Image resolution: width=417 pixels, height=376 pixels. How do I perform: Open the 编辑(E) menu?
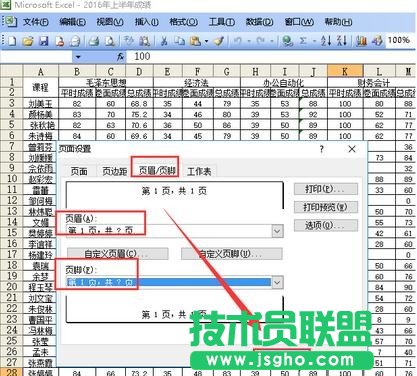[72, 22]
